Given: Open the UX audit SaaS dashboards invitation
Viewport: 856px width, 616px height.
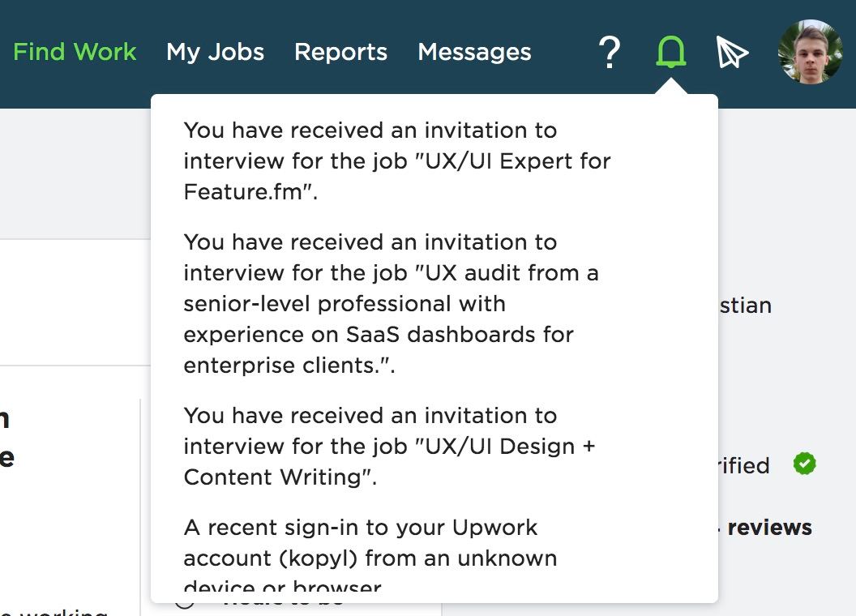Looking at the screenshot, I should 391,303.
